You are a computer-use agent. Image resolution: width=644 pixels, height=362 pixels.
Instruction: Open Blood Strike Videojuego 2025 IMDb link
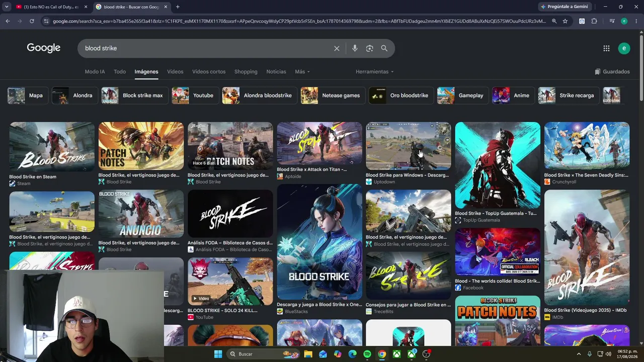point(585,310)
